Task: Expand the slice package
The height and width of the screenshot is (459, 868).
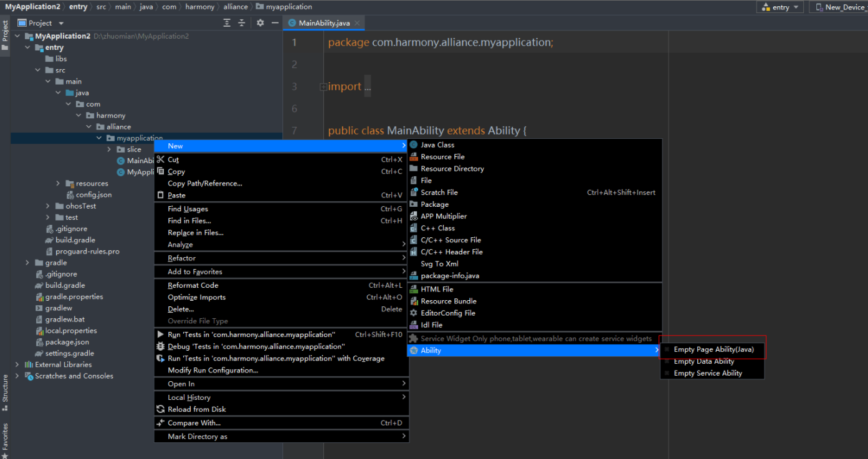Action: [x=109, y=149]
